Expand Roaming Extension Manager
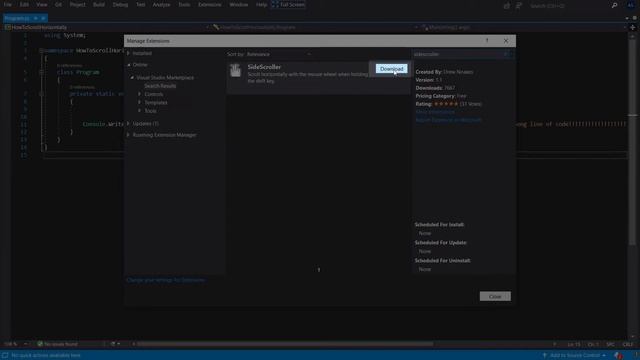The width and height of the screenshot is (640, 360). (x=128, y=135)
